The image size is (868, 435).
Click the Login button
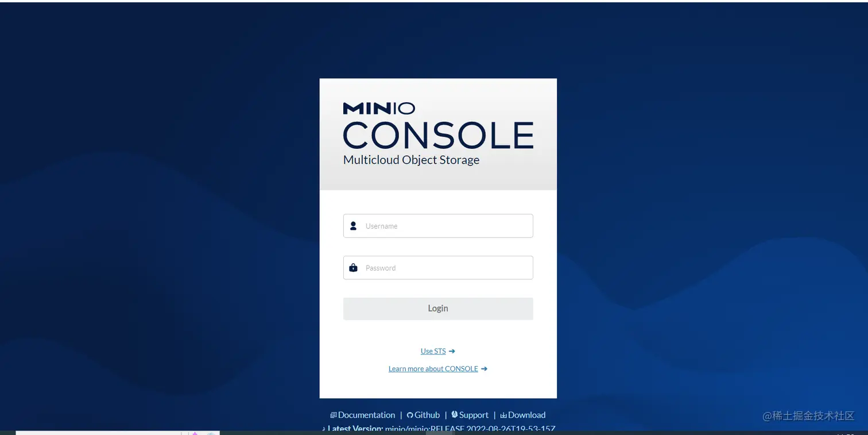(438, 309)
